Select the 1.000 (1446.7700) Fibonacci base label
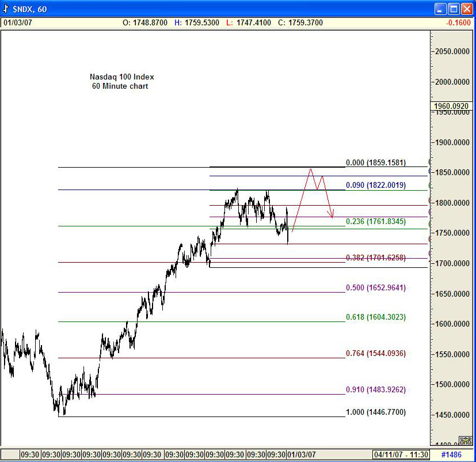Screen dimensions: 476x462 (375, 412)
